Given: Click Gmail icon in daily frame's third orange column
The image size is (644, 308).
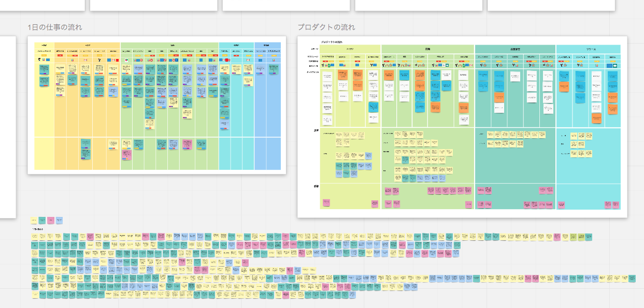Looking at the screenshot, I should pyautogui.click(x=86, y=60).
